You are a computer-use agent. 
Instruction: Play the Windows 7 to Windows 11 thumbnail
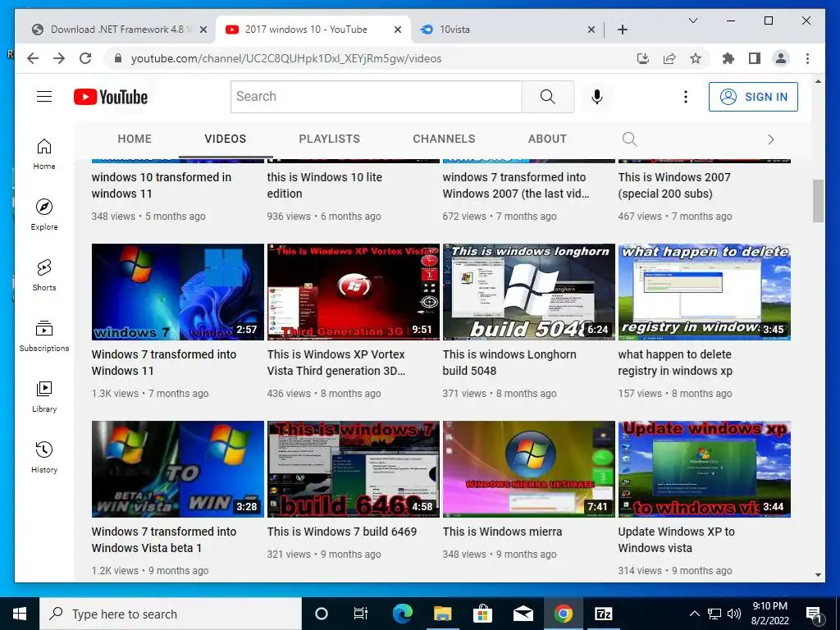click(178, 292)
